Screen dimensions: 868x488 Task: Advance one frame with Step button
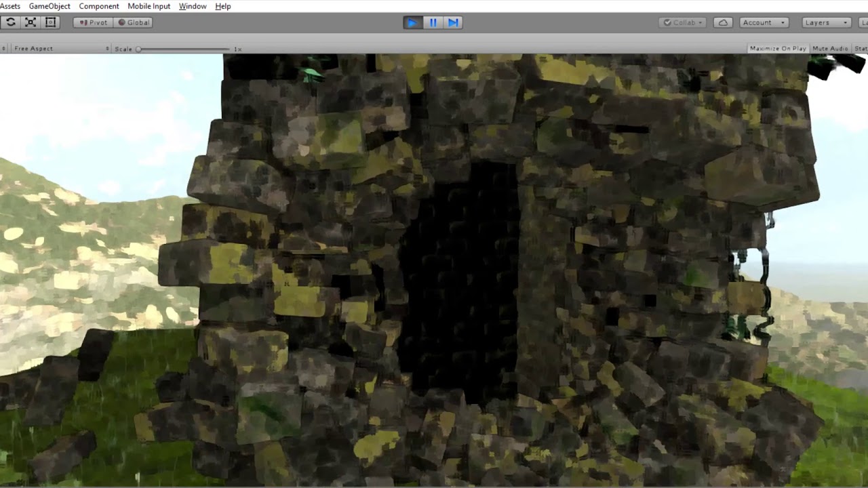[453, 22]
